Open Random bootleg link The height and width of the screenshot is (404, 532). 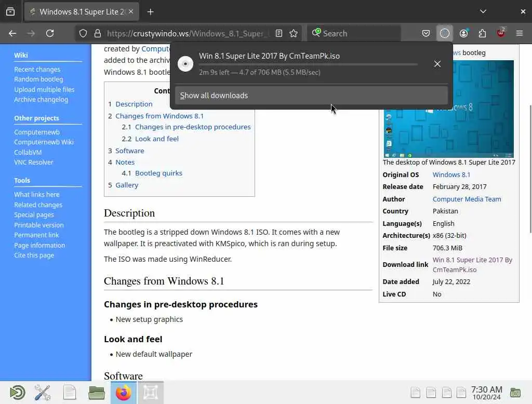[x=38, y=79]
